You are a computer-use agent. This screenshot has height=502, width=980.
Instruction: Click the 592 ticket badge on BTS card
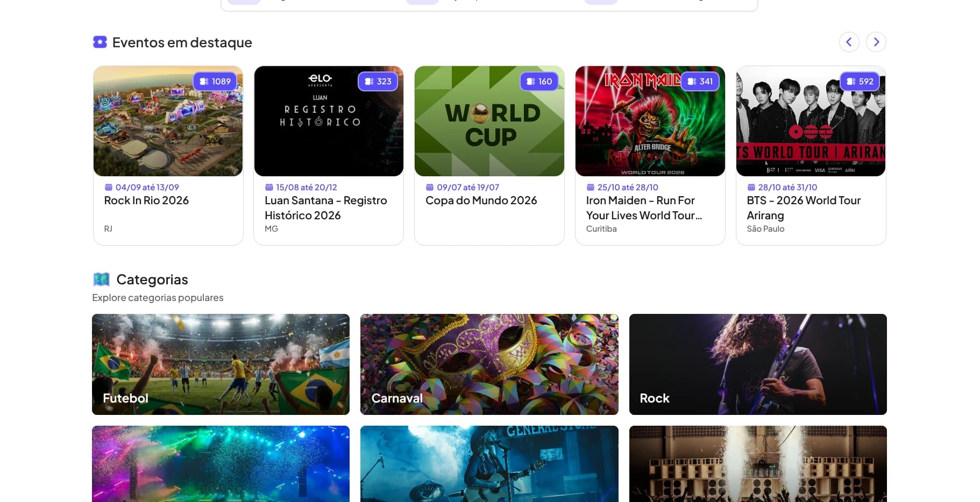tap(860, 81)
